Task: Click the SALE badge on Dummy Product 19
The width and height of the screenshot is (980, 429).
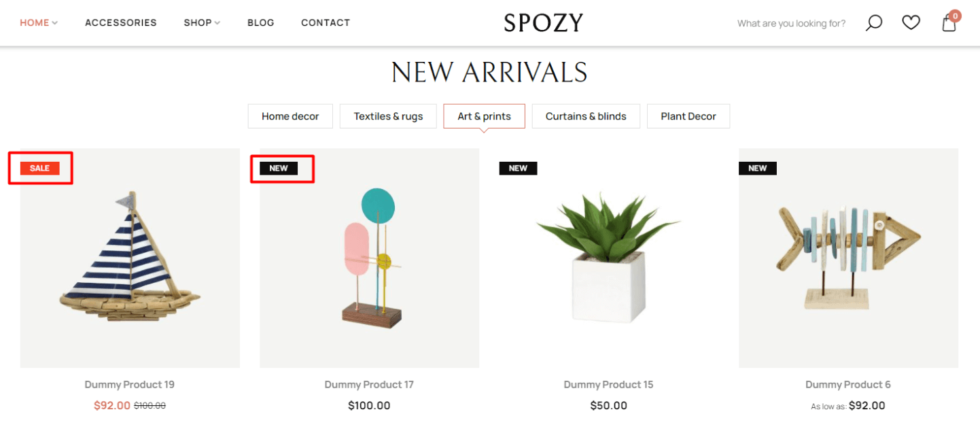Action: point(40,168)
